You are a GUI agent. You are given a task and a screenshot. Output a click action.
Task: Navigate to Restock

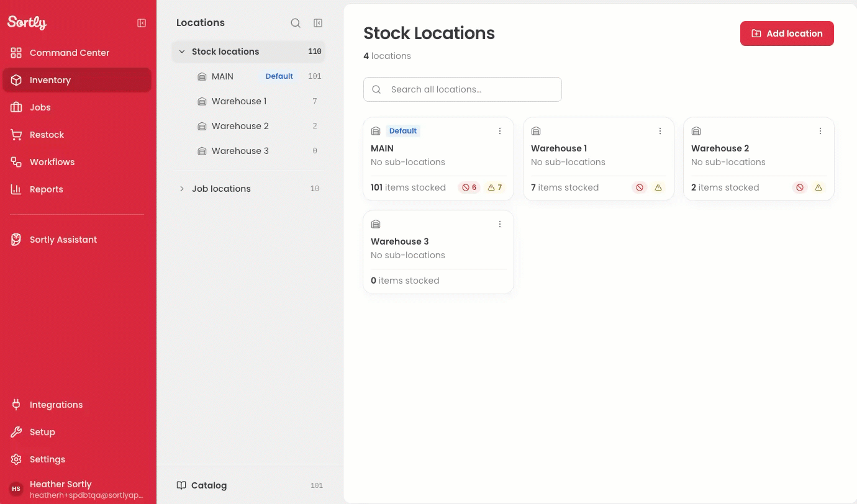[x=77, y=135]
